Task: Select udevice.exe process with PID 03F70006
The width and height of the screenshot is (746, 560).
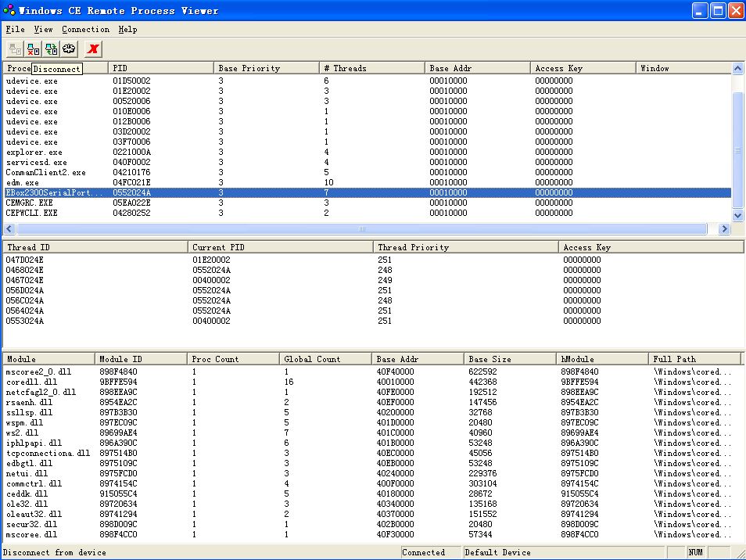Action: [368, 142]
